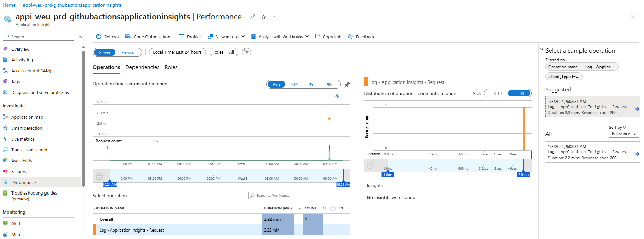Change the Local Time: Last 24 hours filter
Screen dimensions: 644x239
click(177, 52)
